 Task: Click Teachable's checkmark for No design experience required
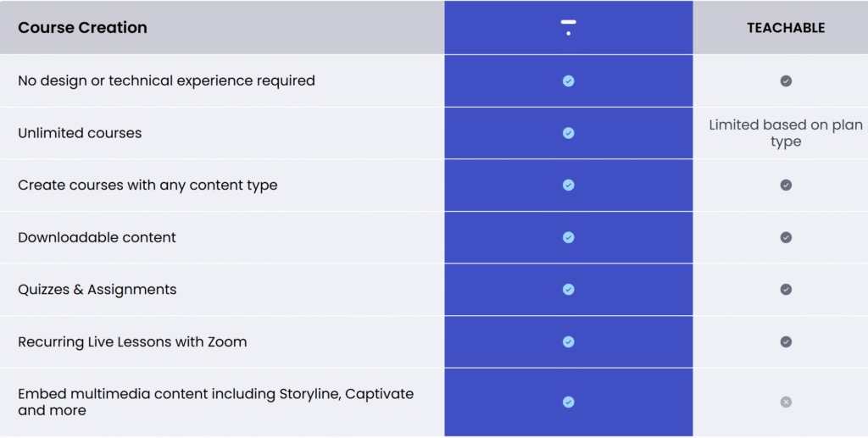click(x=786, y=81)
